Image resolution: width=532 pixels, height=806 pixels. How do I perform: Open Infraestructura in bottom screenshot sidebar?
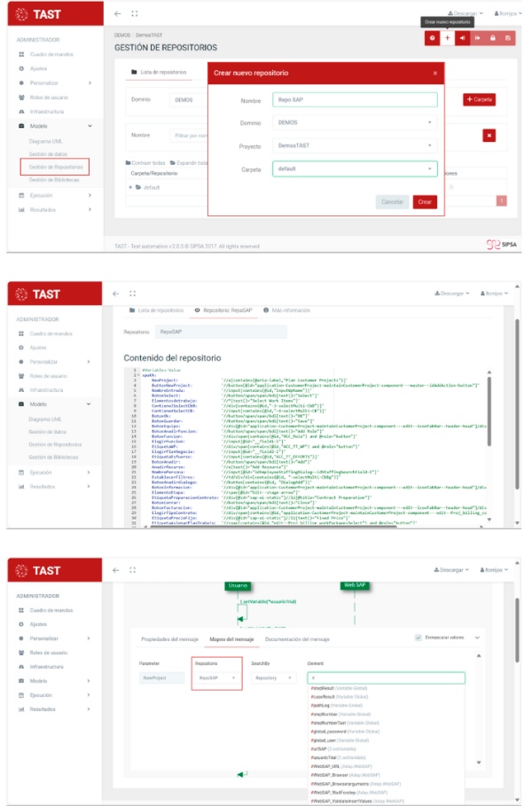(46, 667)
